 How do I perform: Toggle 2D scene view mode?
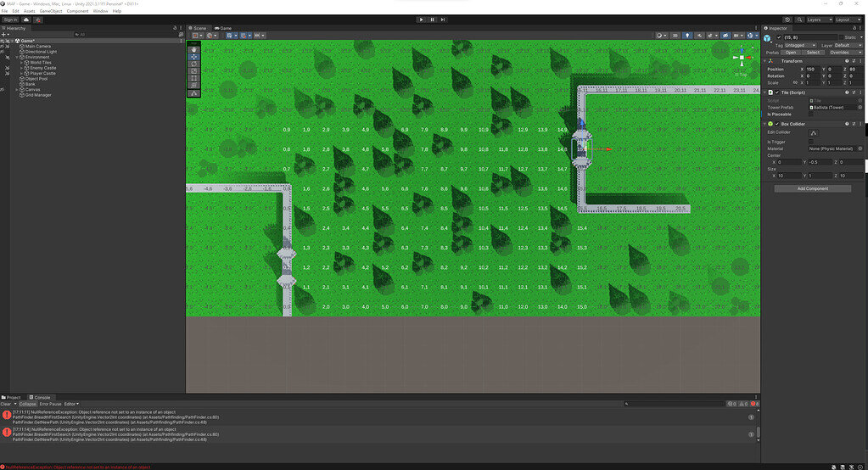coord(675,36)
